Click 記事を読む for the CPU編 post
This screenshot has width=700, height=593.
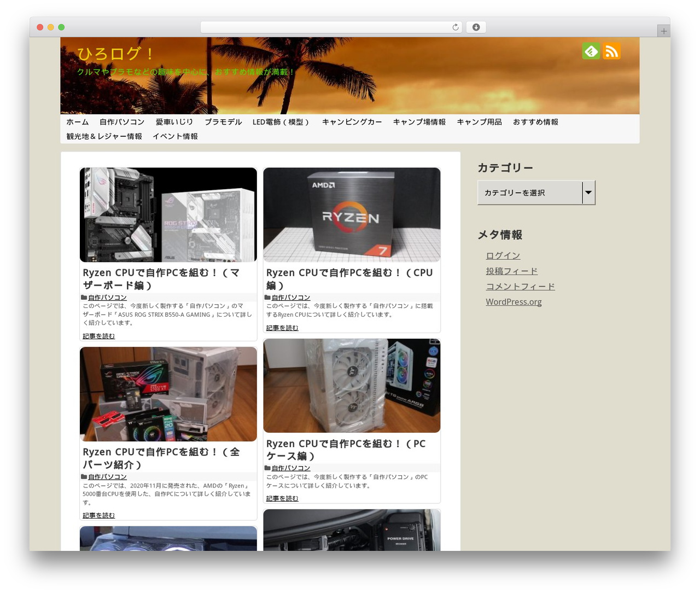pos(282,328)
